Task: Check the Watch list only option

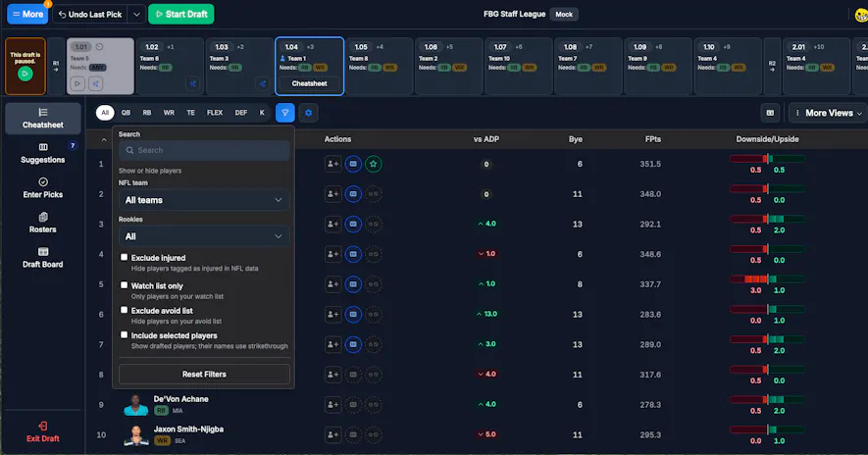Action: 124,285
